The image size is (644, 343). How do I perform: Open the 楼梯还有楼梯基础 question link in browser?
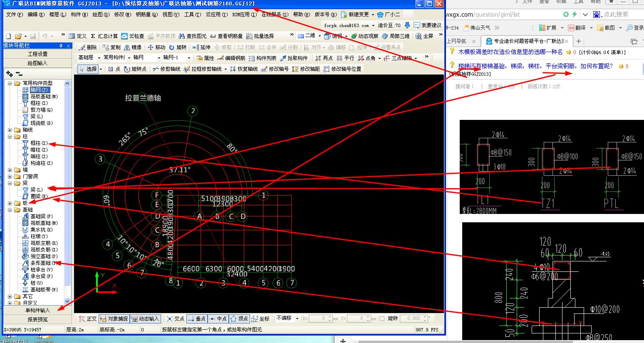(x=535, y=66)
